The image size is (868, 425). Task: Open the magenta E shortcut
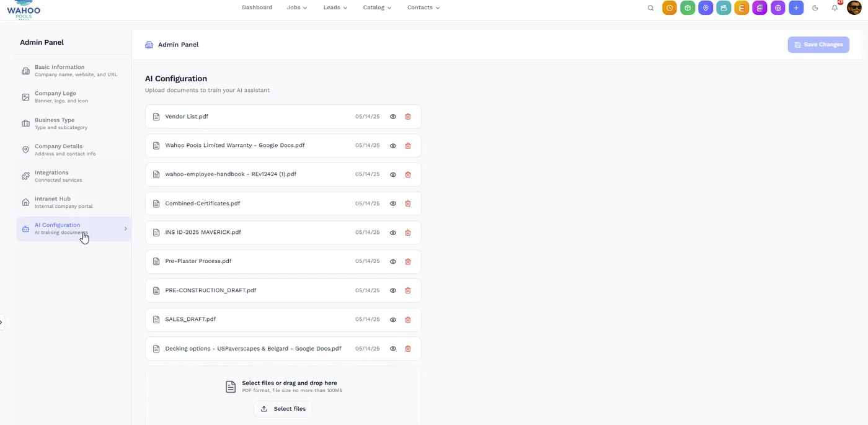coord(760,8)
